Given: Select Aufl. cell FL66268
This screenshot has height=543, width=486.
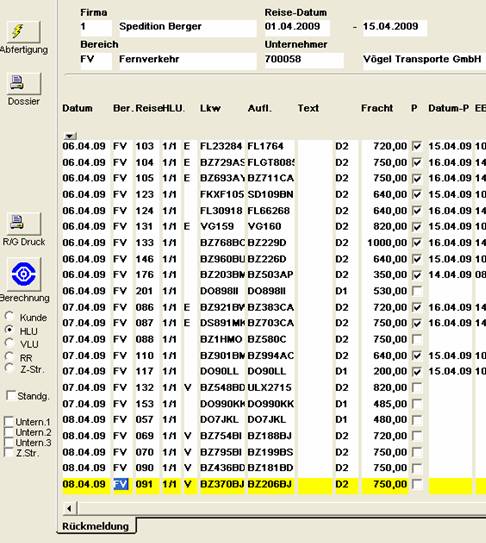Looking at the screenshot, I should pos(271,211).
